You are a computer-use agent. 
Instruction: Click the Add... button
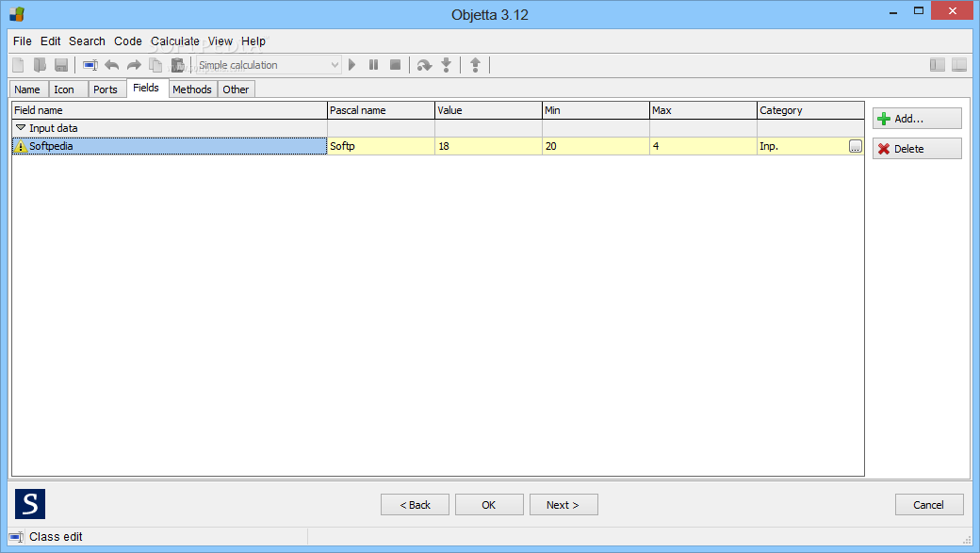pyautogui.click(x=917, y=118)
